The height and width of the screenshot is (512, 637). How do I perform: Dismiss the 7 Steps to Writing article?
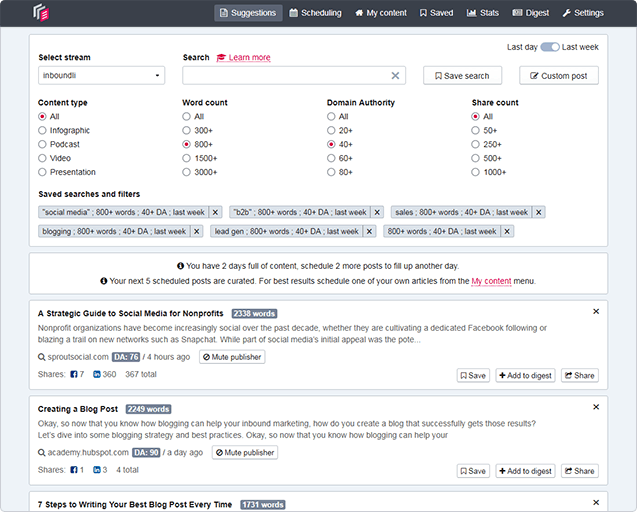(x=596, y=502)
